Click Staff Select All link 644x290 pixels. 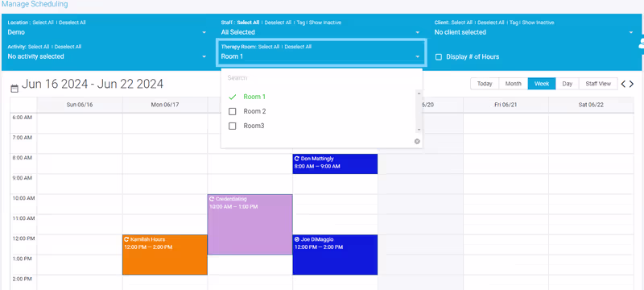(x=248, y=23)
